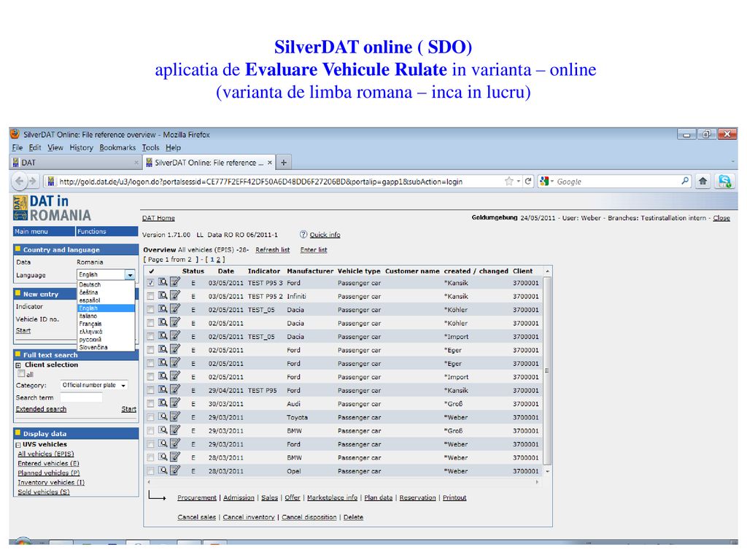
Task: Click the bookmark star in address bar
Action: pyautogui.click(x=508, y=181)
